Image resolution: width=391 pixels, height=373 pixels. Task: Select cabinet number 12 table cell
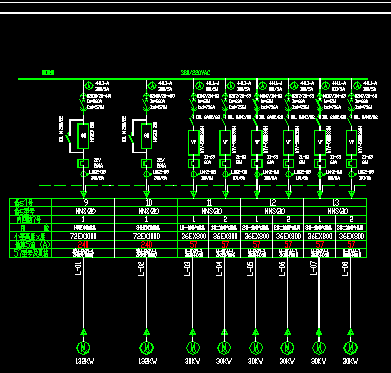(x=272, y=202)
